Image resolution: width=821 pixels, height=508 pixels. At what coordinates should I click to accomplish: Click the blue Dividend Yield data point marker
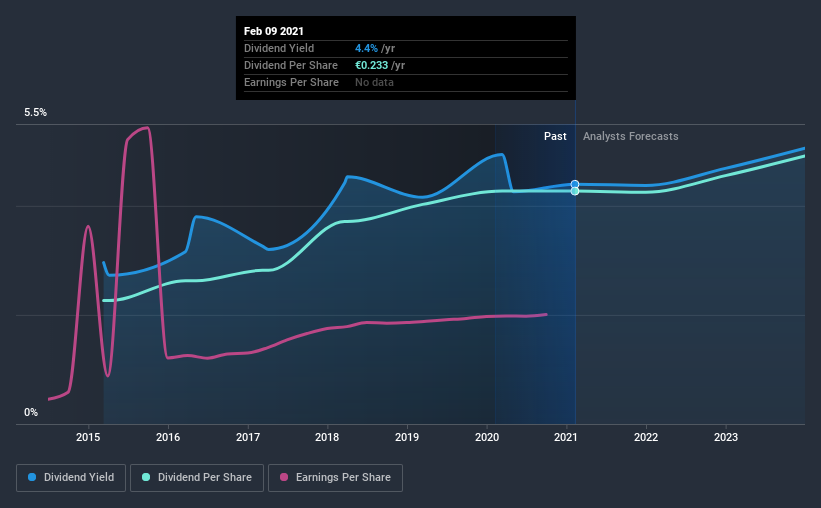coord(575,184)
